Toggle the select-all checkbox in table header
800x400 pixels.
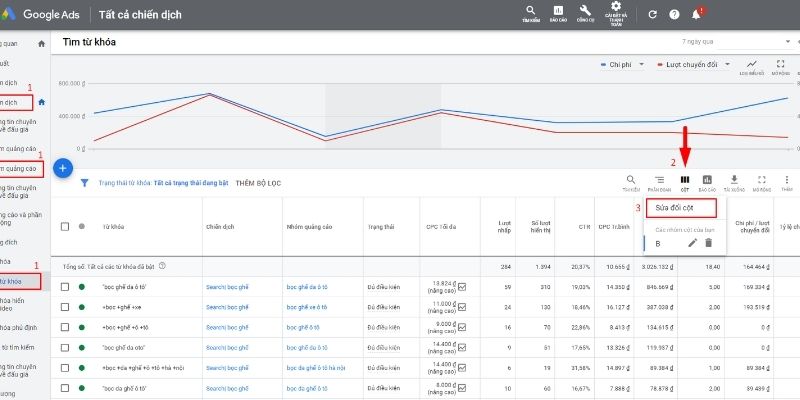[65, 227]
